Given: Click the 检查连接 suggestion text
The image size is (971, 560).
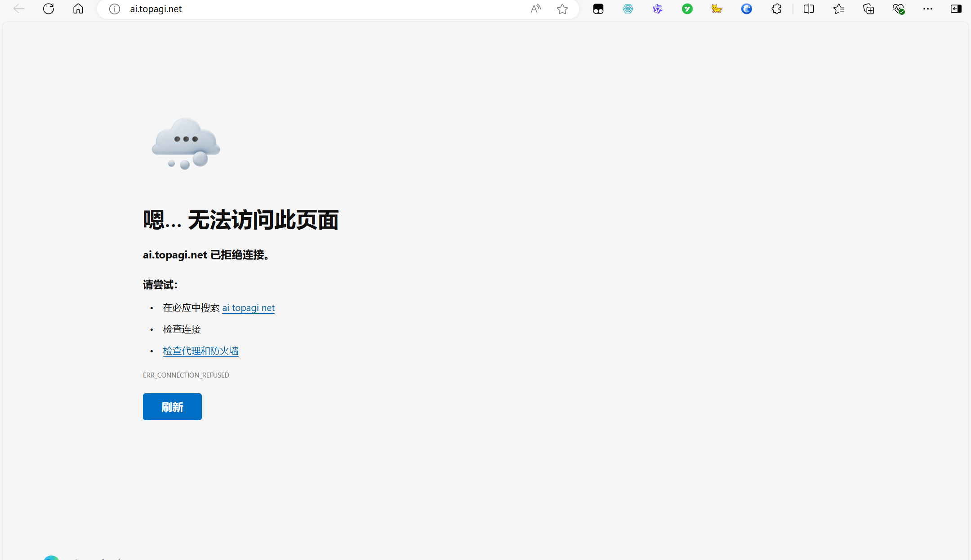Looking at the screenshot, I should [182, 329].
